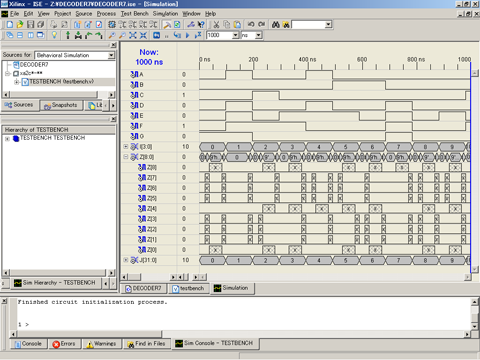Viewport: 480px width, 360px height.
Task: Open the simulation time unit ns dropdown
Action: (x=259, y=35)
